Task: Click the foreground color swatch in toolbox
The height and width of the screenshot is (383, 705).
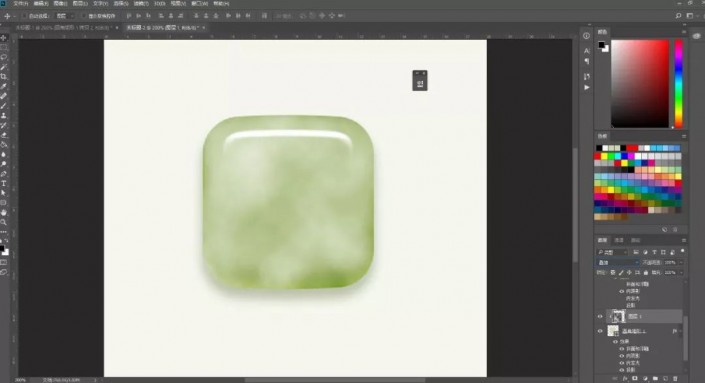Action: (2, 249)
